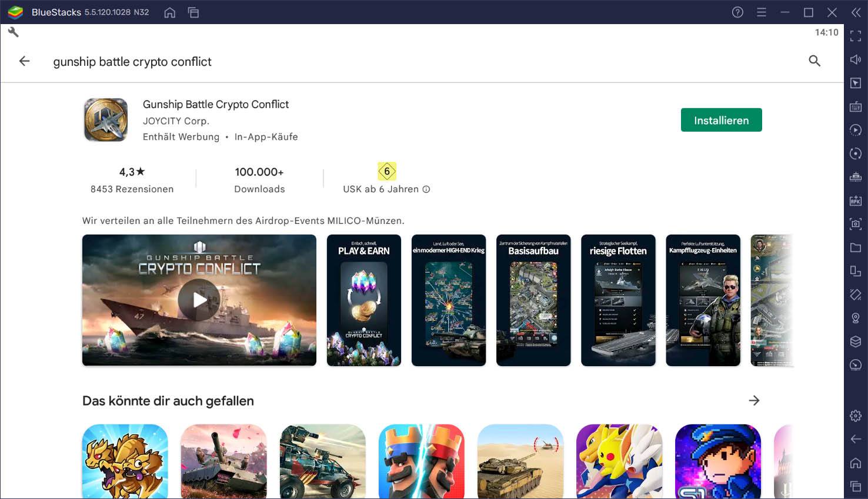Image resolution: width=868 pixels, height=499 pixels.
Task: Install Gunship Battle Crypto Conflict
Action: (x=722, y=120)
